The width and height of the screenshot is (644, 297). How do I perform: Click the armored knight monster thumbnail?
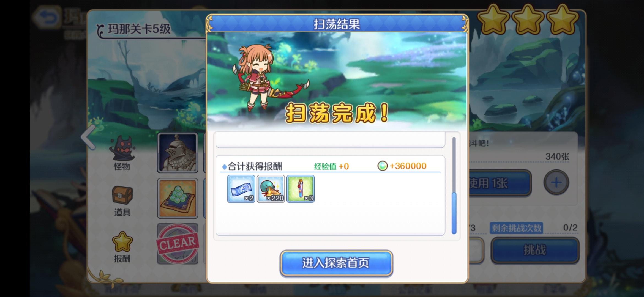coord(178,153)
